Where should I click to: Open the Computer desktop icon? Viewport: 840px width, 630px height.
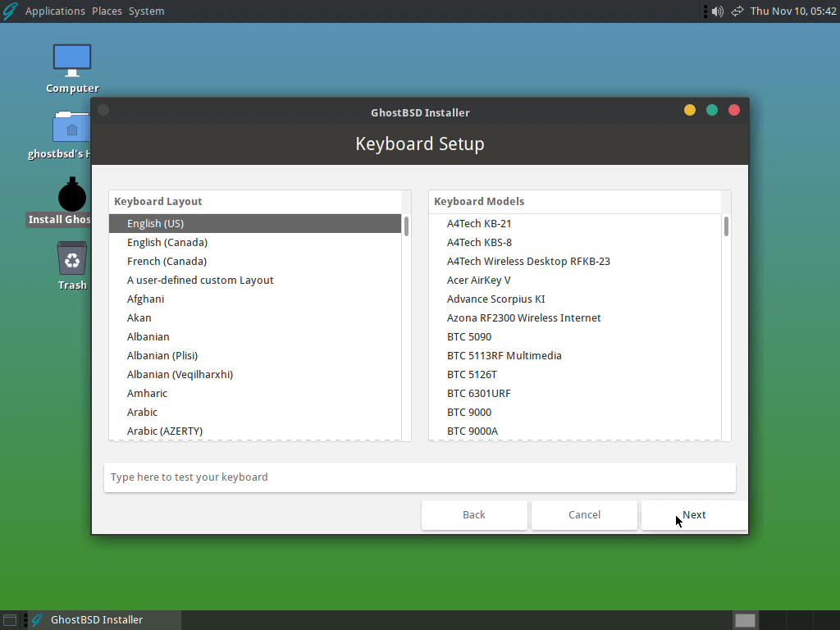tap(72, 61)
